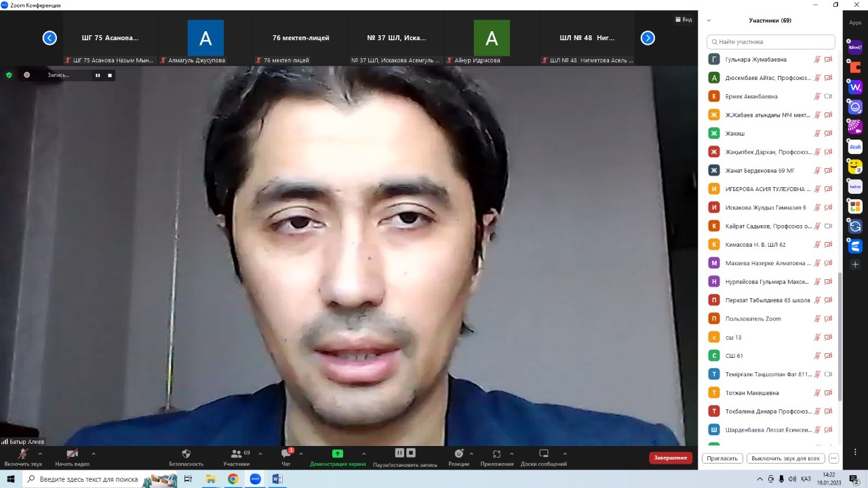
Task: Click Завершение red end button
Action: [671, 458]
